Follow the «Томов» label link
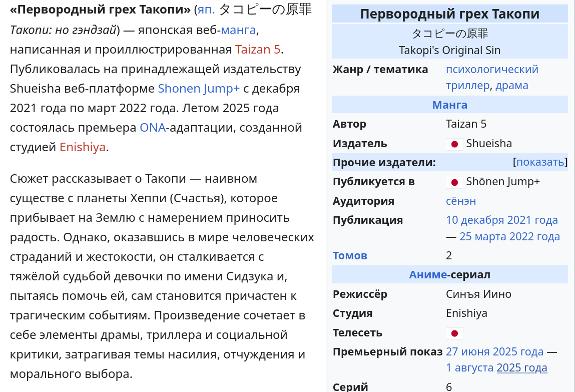Screen dimensions: 575x392 [x=350, y=256]
